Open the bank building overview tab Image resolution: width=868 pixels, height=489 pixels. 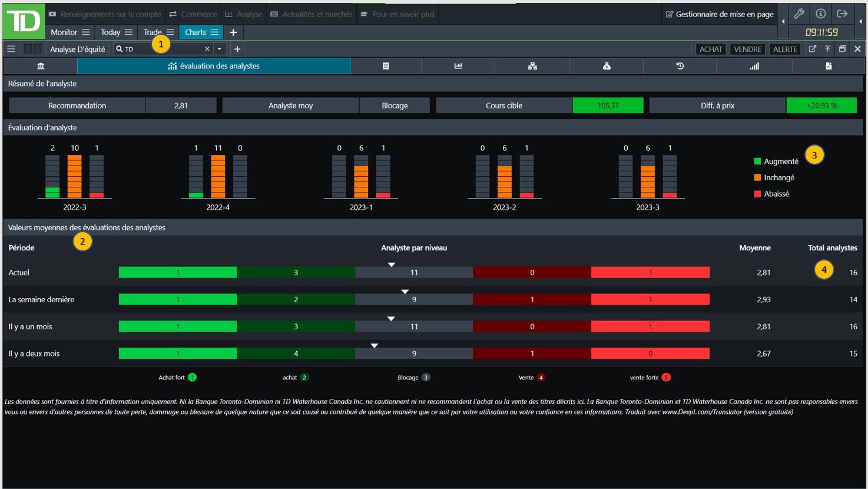(41, 66)
